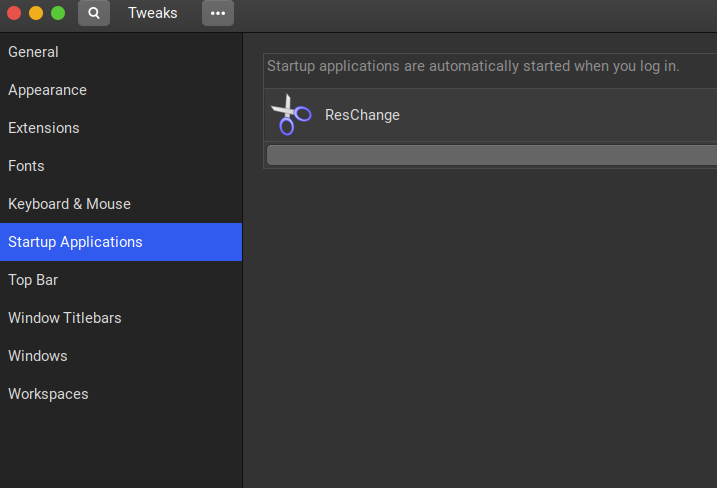Switch to the Fonts settings
This screenshot has width=717, height=488.
pyautogui.click(x=121, y=166)
